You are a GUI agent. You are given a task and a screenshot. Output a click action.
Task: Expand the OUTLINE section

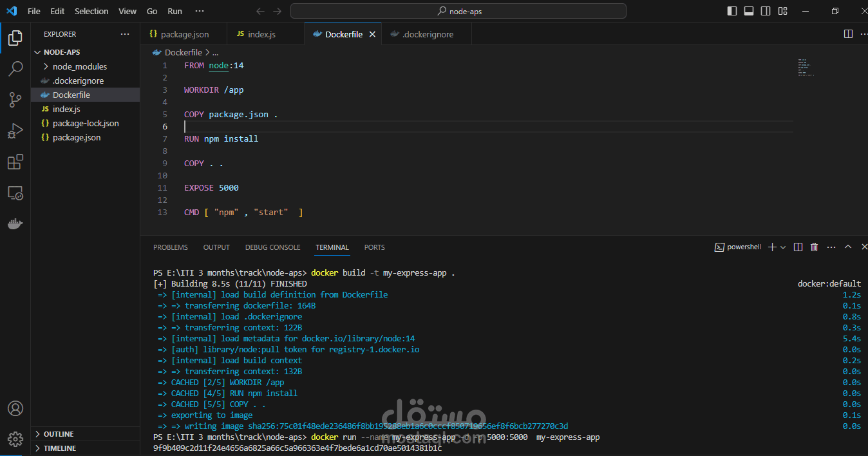59,433
